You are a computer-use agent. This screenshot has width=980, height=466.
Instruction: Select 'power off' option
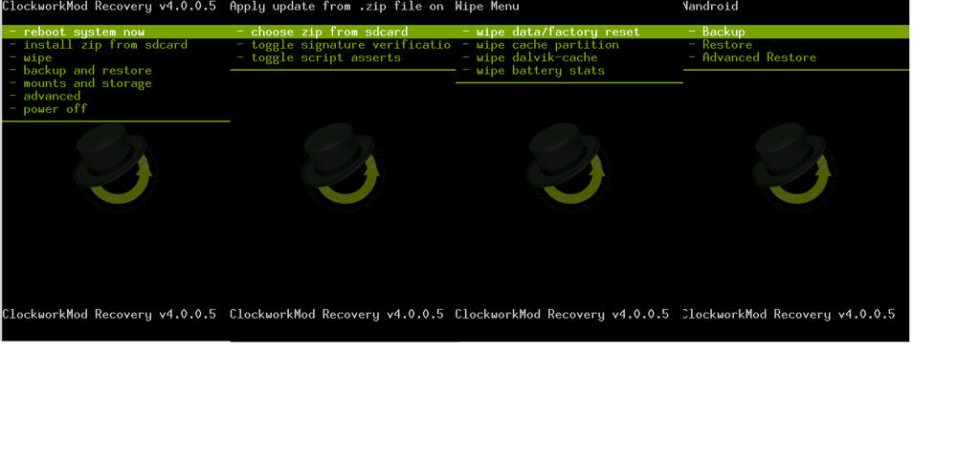coord(55,109)
